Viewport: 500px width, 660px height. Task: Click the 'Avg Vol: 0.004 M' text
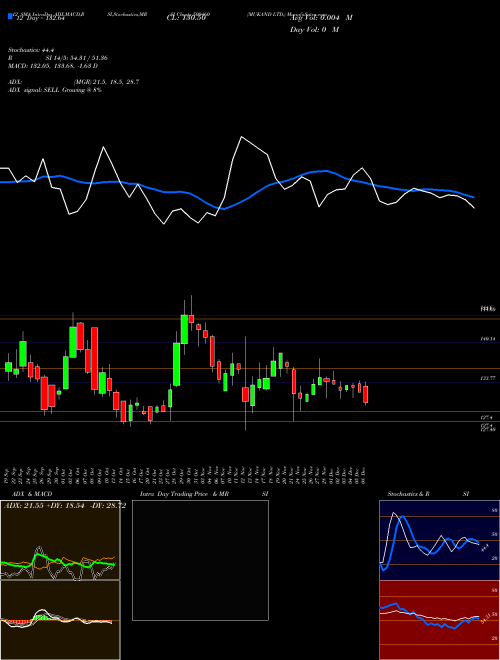321,18
